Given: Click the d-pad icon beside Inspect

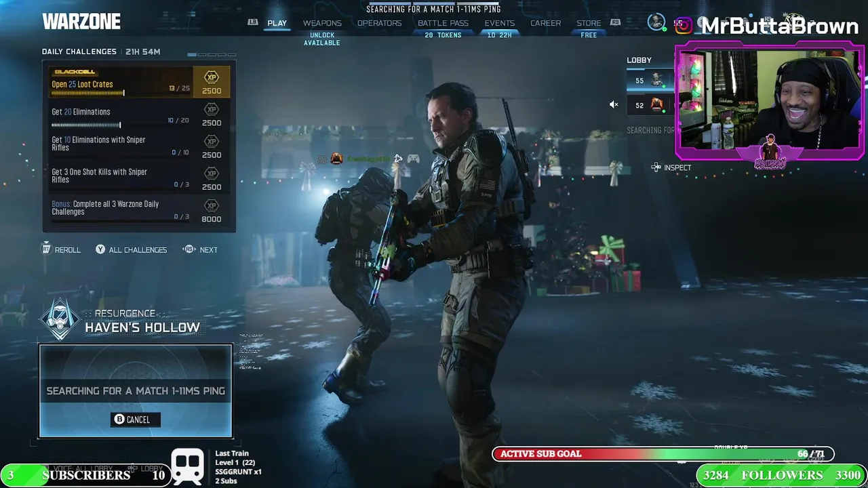Looking at the screenshot, I should click(x=656, y=167).
